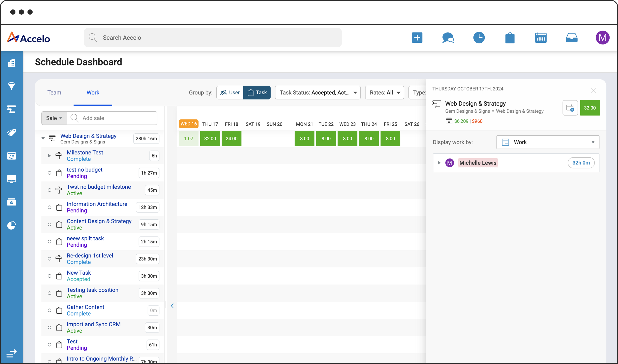
Task: Collapse task list with left chevron
Action: pyautogui.click(x=172, y=306)
